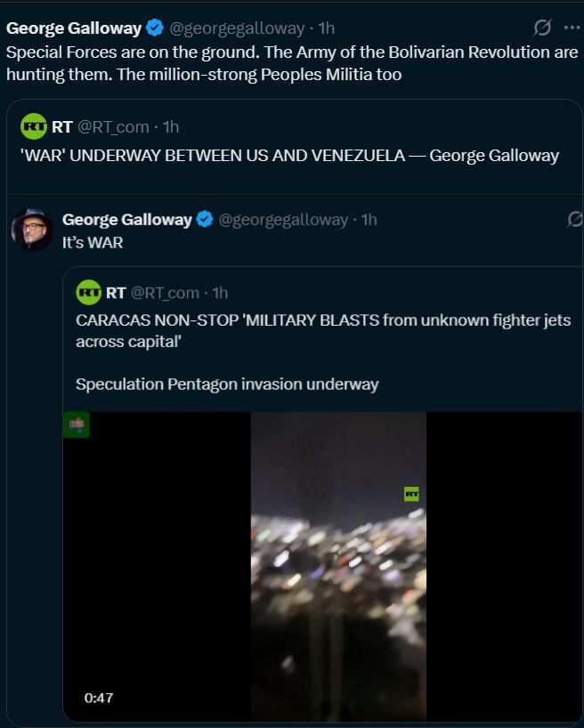This screenshot has height=728, width=584.
Task: Click the Grok icon on the top post
Action: 542,28
